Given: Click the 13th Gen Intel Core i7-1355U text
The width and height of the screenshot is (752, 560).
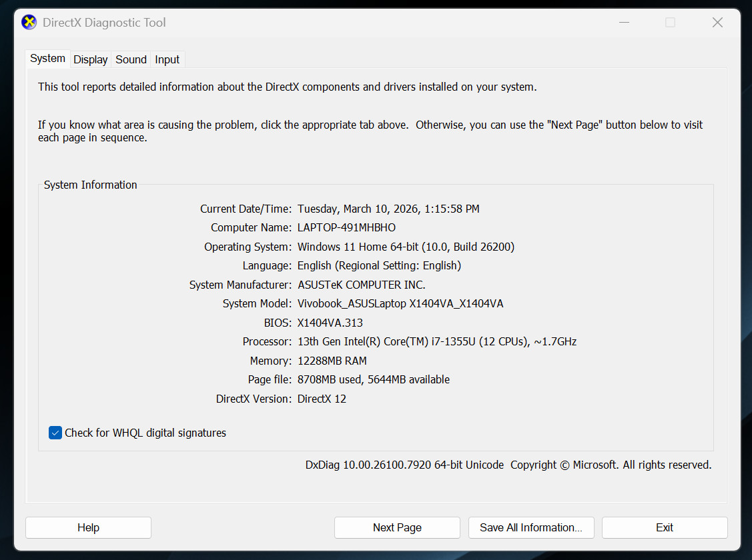Looking at the screenshot, I should pyautogui.click(x=437, y=341).
